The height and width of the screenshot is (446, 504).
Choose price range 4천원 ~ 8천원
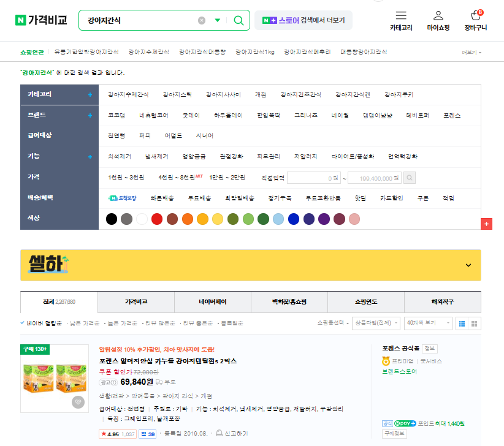point(177,177)
